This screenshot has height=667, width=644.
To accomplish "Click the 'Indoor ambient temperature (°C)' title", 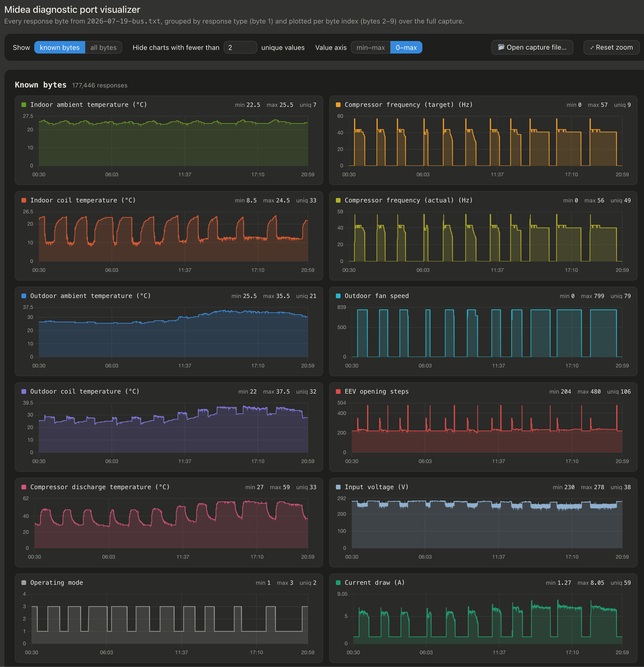I will (89, 105).
